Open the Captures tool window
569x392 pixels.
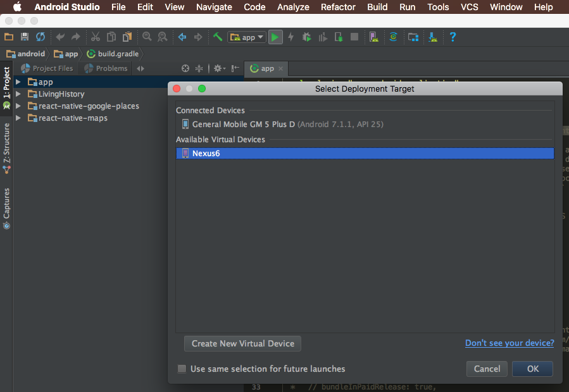click(6, 209)
